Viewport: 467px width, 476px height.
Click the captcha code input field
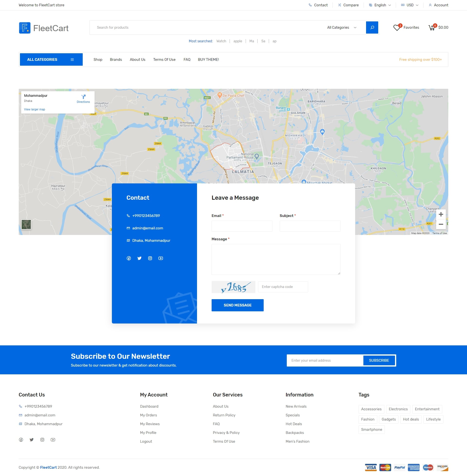283,287
